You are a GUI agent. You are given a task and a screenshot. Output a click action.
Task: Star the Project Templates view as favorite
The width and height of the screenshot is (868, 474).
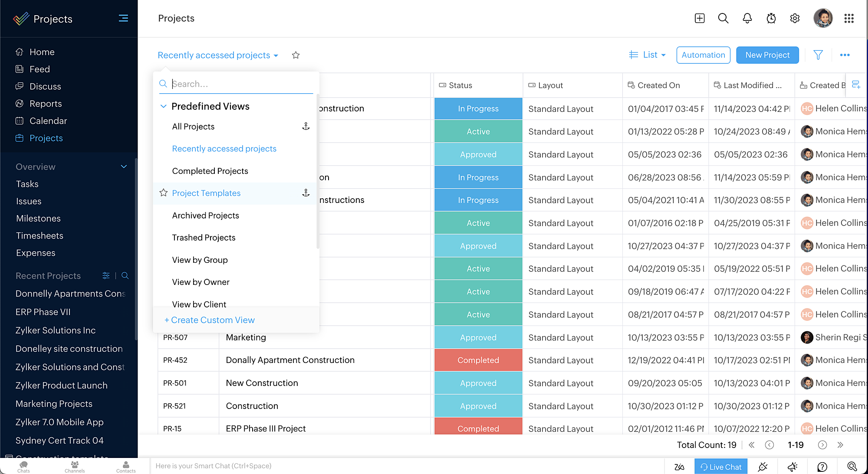(x=164, y=193)
